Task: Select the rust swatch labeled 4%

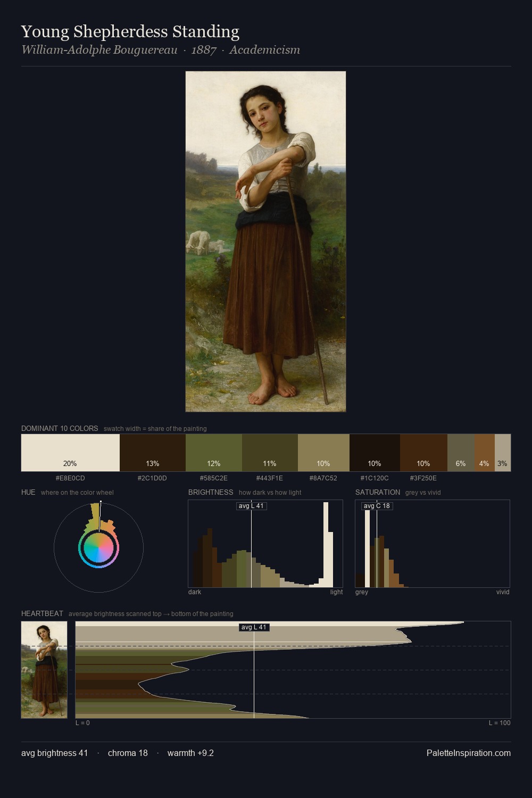Action: [485, 453]
